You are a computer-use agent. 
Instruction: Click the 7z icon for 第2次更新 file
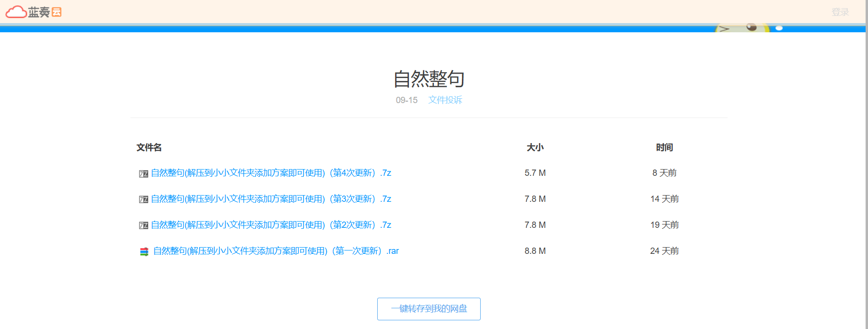[143, 225]
